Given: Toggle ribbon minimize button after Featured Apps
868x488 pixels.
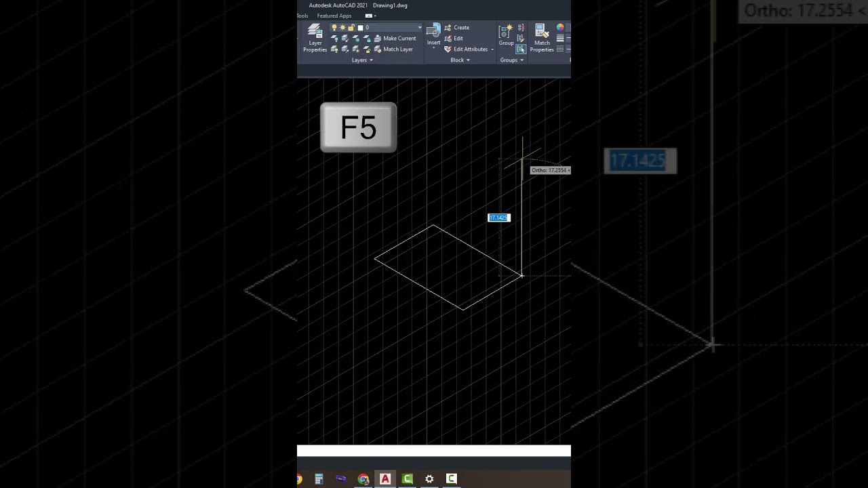Looking at the screenshot, I should [368, 16].
